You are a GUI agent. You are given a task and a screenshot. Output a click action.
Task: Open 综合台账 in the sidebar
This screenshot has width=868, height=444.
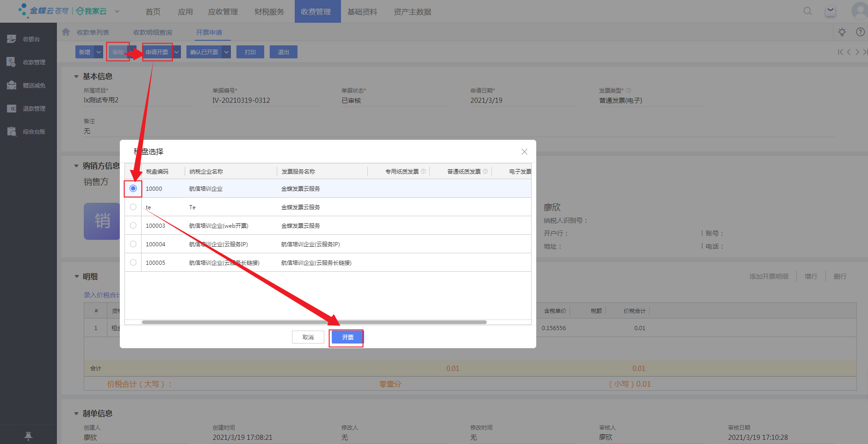pos(28,131)
